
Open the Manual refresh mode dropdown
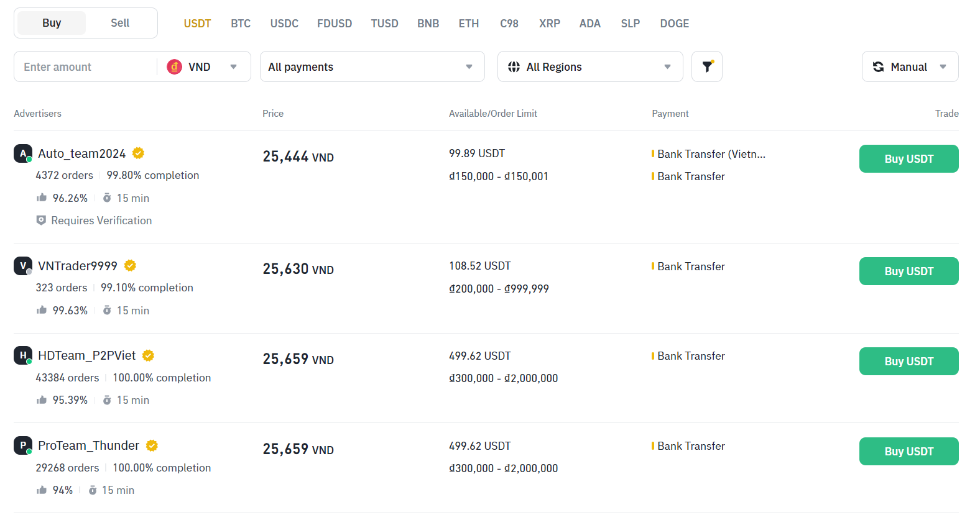910,66
